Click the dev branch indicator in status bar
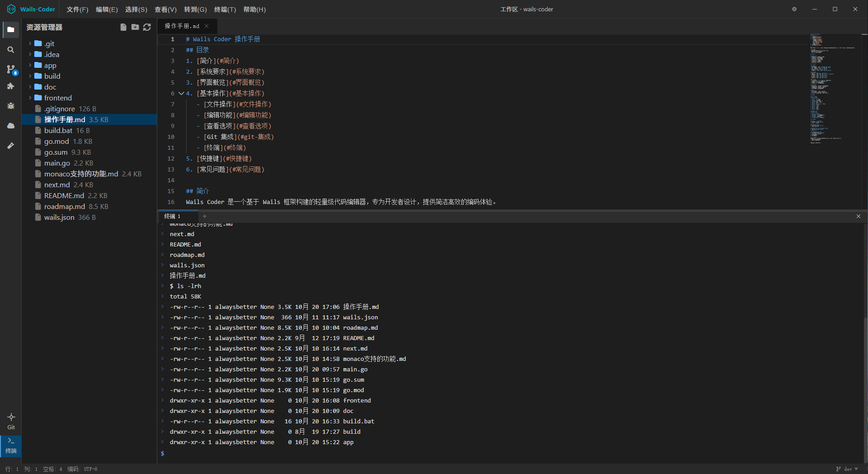This screenshot has width=868, height=474. coord(847,469)
